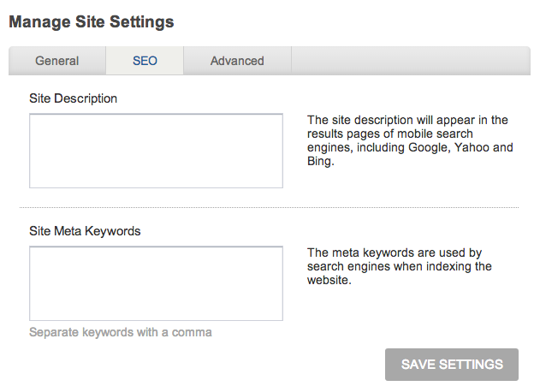The width and height of the screenshot is (540, 392).
Task: Click the Site Description field label
Action: click(x=73, y=98)
